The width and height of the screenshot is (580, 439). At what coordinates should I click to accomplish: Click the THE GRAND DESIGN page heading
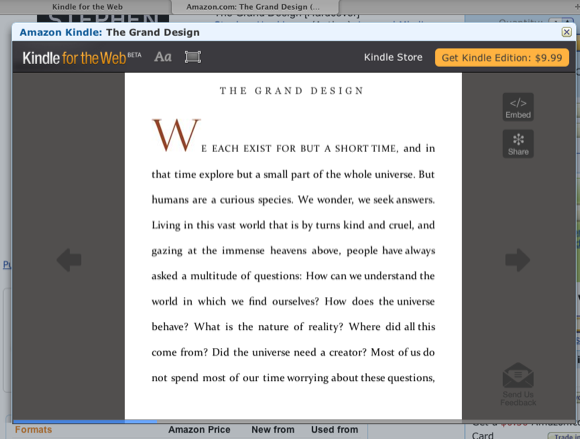coord(292,91)
